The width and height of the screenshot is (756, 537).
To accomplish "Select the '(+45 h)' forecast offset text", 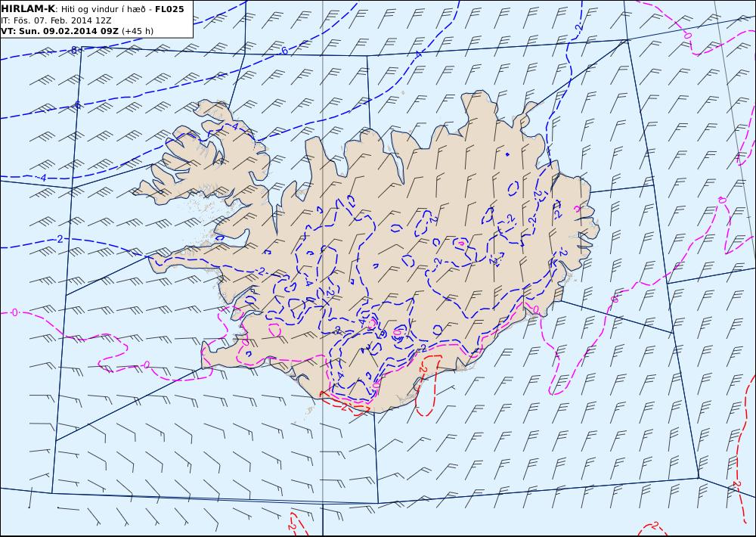I will [138, 31].
